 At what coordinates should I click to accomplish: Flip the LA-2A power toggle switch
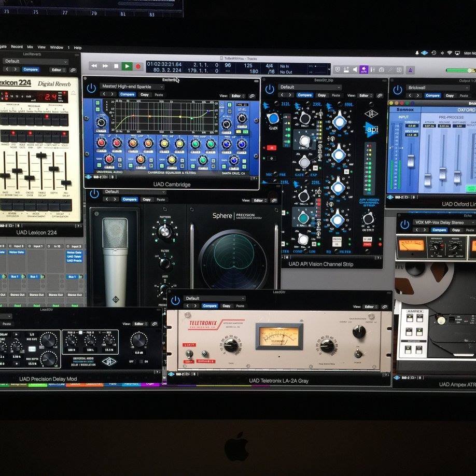[x=358, y=354]
